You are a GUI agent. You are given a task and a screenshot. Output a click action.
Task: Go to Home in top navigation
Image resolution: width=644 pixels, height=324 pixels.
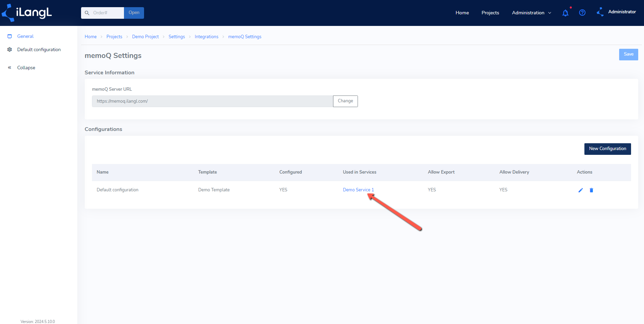pos(462,13)
